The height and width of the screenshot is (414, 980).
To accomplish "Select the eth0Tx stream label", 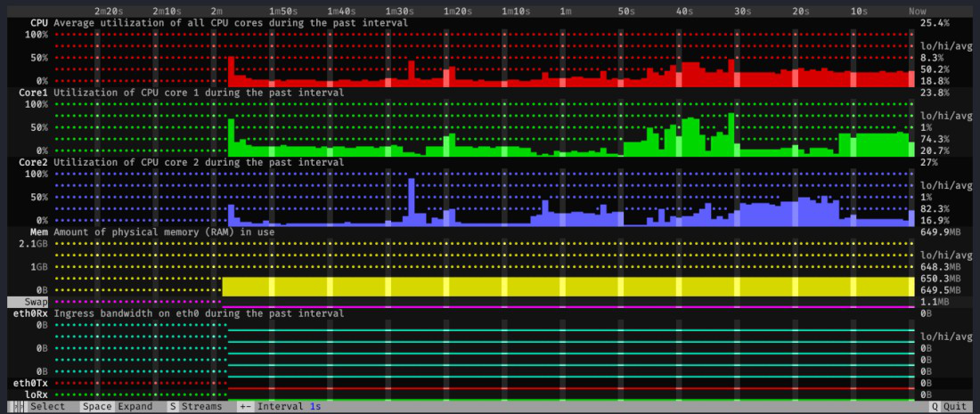I will (30, 383).
